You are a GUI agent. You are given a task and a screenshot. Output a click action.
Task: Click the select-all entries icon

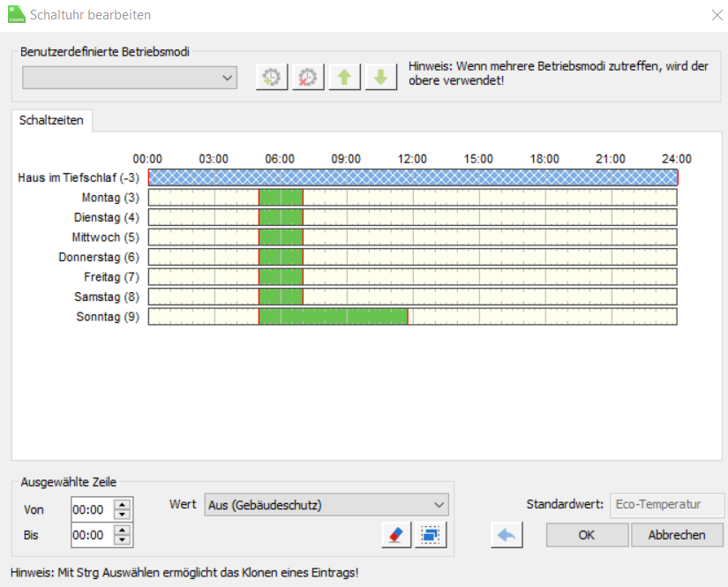[x=431, y=535]
